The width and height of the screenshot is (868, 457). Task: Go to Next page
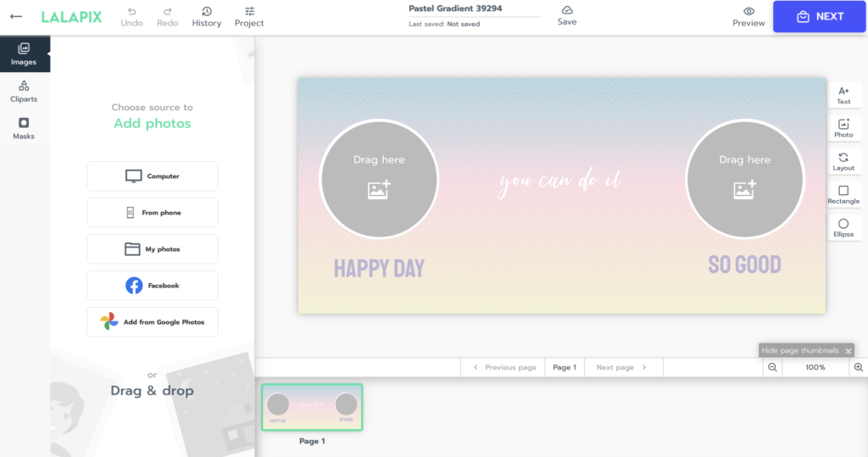[621, 367]
